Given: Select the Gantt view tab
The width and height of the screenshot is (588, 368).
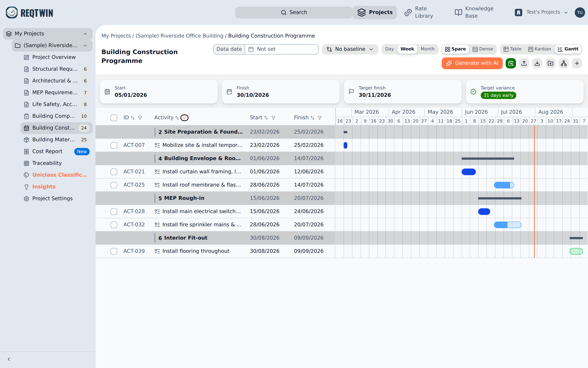Looking at the screenshot, I should 568,49.
